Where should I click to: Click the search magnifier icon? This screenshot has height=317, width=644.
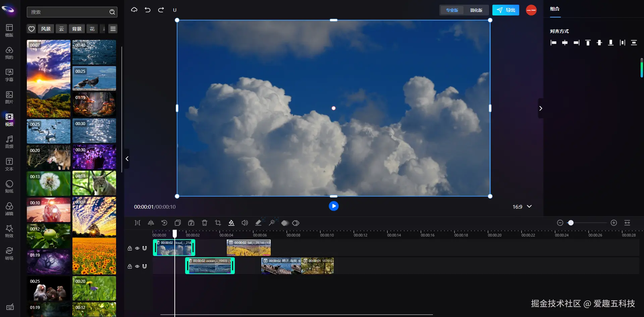coord(112,12)
